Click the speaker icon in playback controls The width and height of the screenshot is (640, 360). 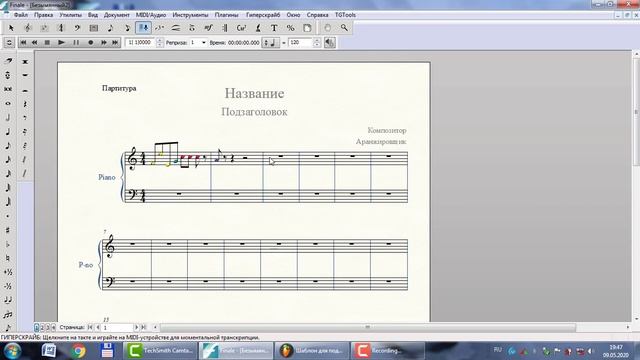[x=330, y=42]
